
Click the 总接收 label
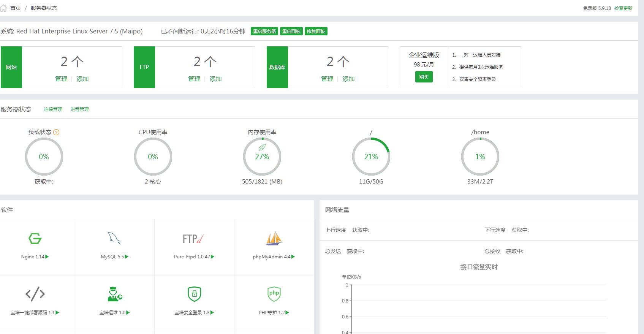click(x=492, y=251)
